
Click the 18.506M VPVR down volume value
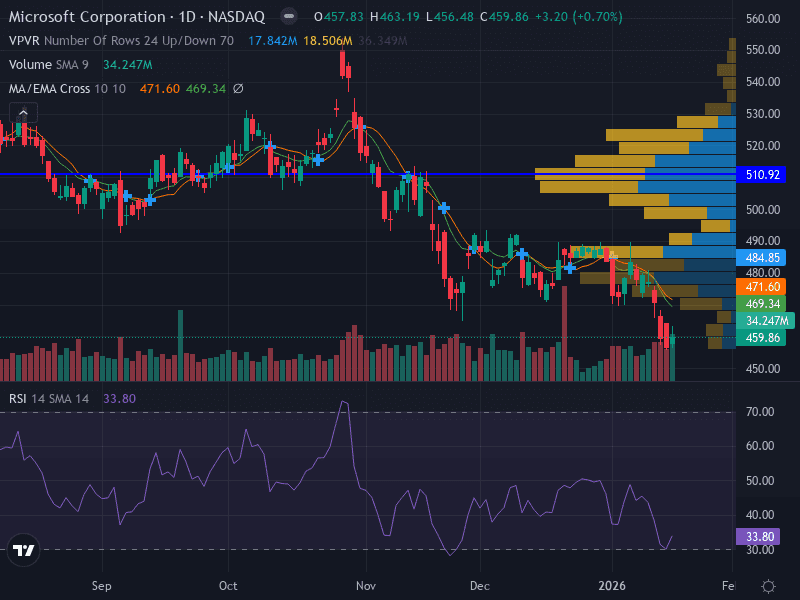tap(328, 41)
